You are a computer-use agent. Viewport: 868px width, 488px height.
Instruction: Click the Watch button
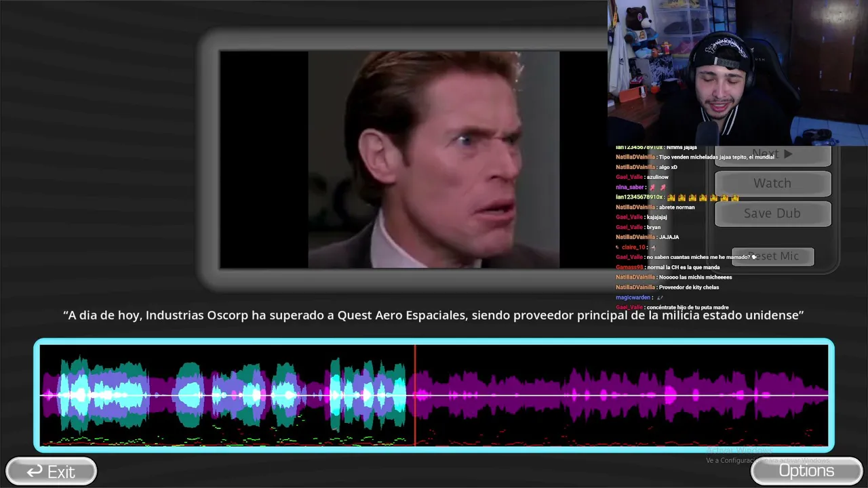772,183
